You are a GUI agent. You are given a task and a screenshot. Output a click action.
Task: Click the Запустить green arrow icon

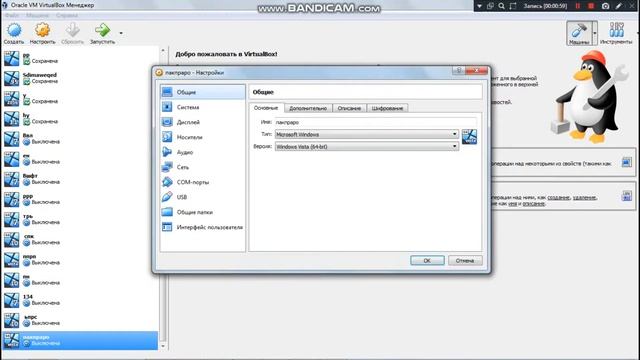[x=102, y=33]
